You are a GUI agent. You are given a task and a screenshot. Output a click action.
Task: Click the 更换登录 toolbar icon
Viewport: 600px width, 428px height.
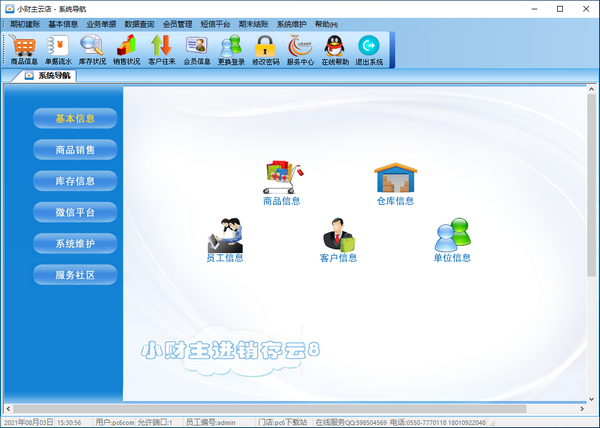[x=230, y=48]
